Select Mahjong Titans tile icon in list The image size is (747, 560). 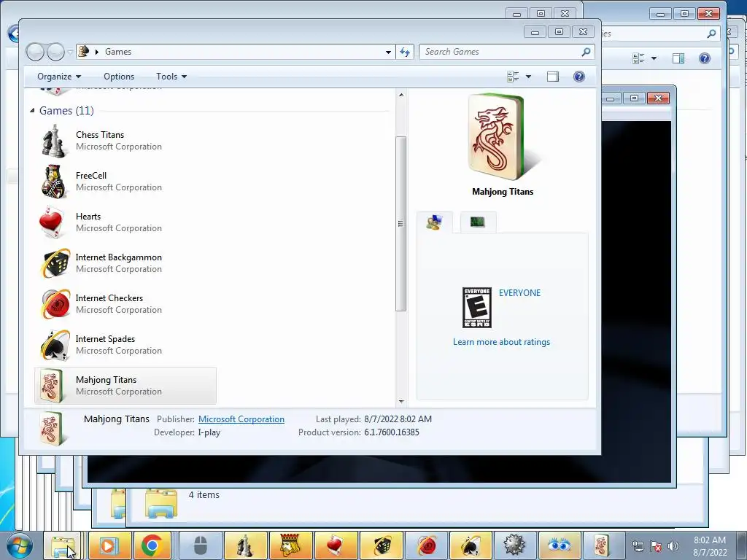click(x=52, y=386)
